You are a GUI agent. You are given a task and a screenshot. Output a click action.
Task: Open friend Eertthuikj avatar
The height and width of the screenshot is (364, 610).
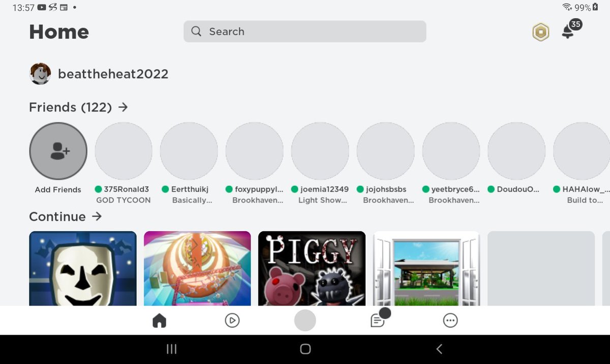189,151
